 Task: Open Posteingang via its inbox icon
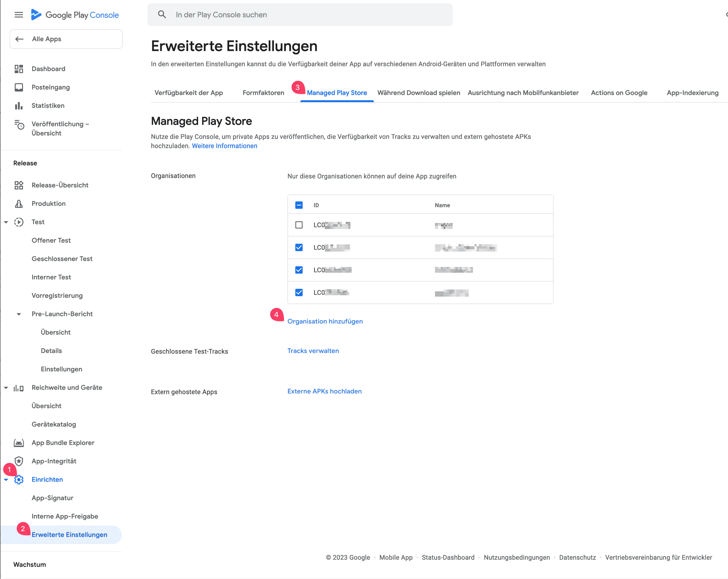19,87
